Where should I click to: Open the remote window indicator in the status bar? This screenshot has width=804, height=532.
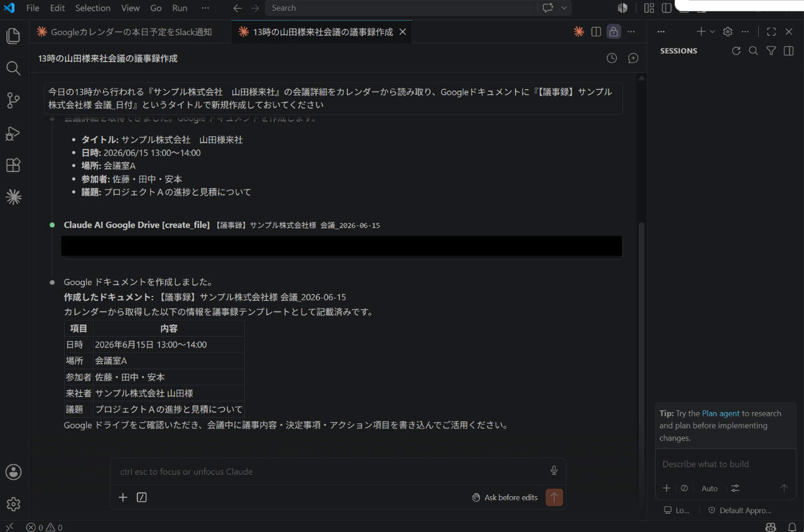tap(9, 527)
